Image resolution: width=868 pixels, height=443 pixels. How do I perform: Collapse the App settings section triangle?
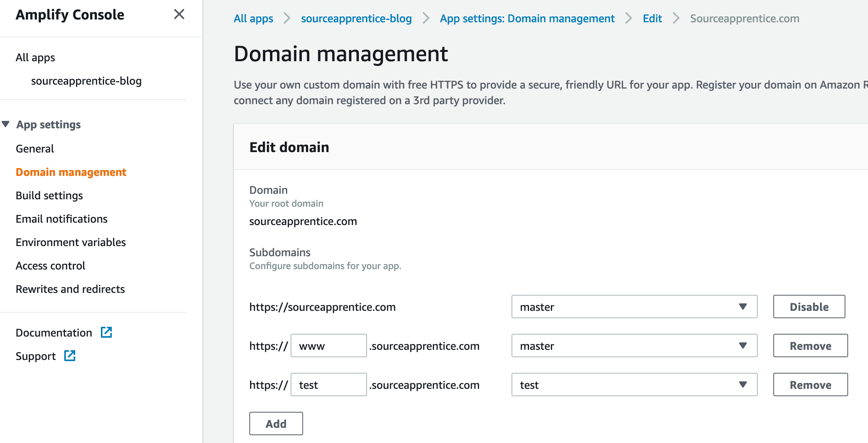(x=5, y=124)
